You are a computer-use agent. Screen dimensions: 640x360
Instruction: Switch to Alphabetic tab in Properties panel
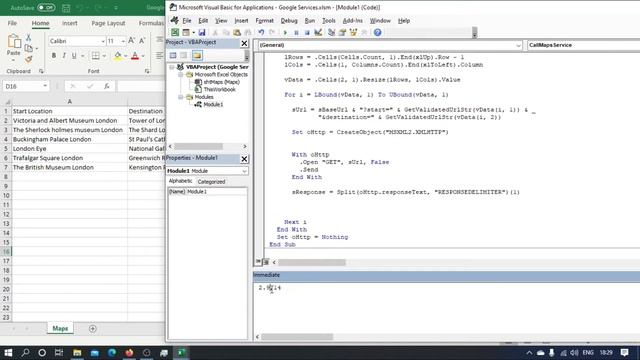click(180, 181)
